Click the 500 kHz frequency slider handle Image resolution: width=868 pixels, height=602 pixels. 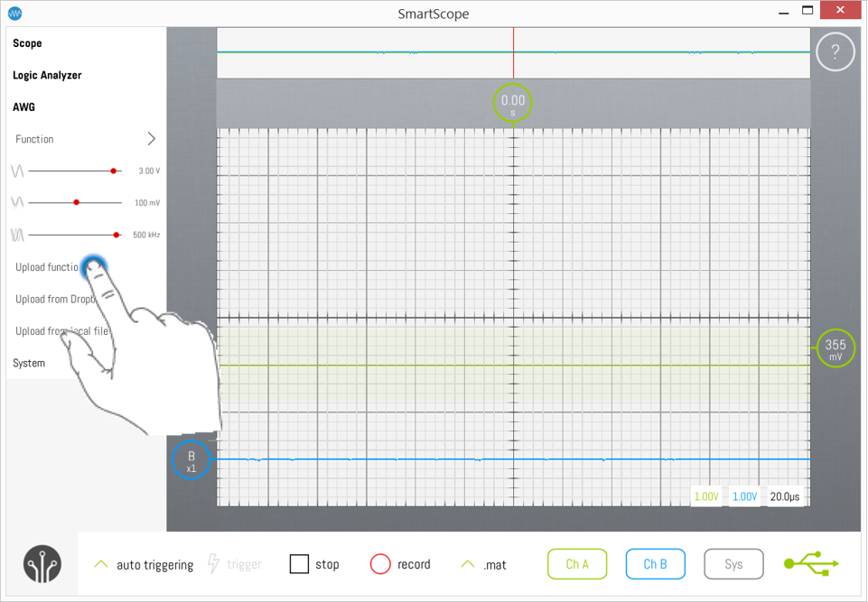coord(117,235)
